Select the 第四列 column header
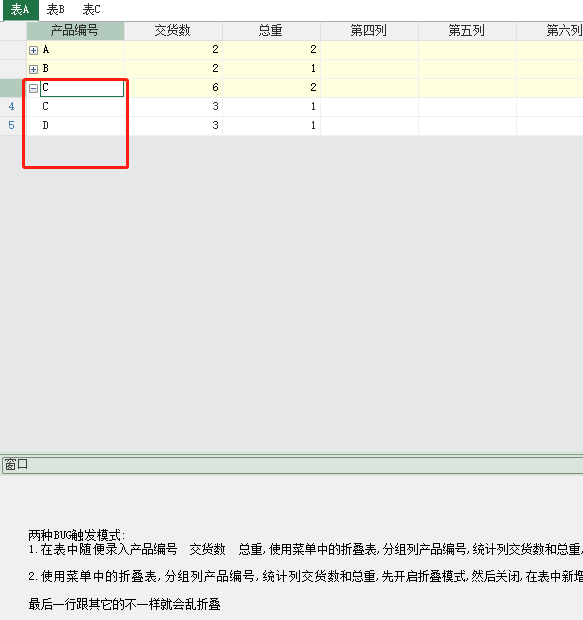 [369, 30]
